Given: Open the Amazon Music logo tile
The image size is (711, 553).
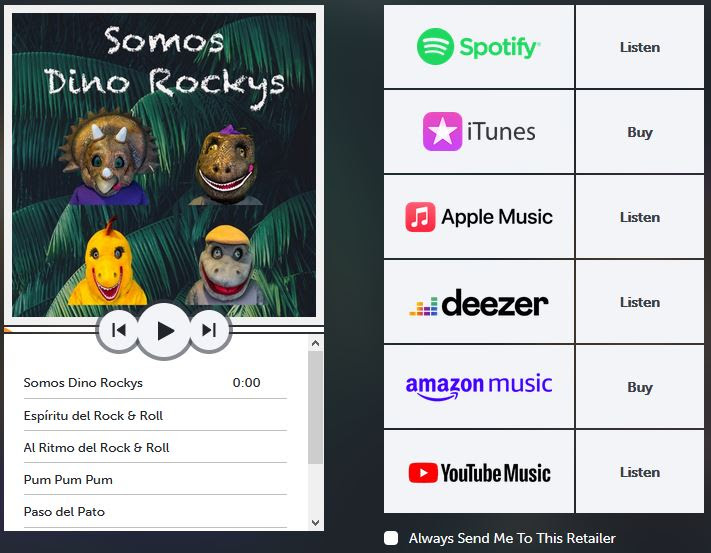Looking at the screenshot, I should (x=479, y=387).
